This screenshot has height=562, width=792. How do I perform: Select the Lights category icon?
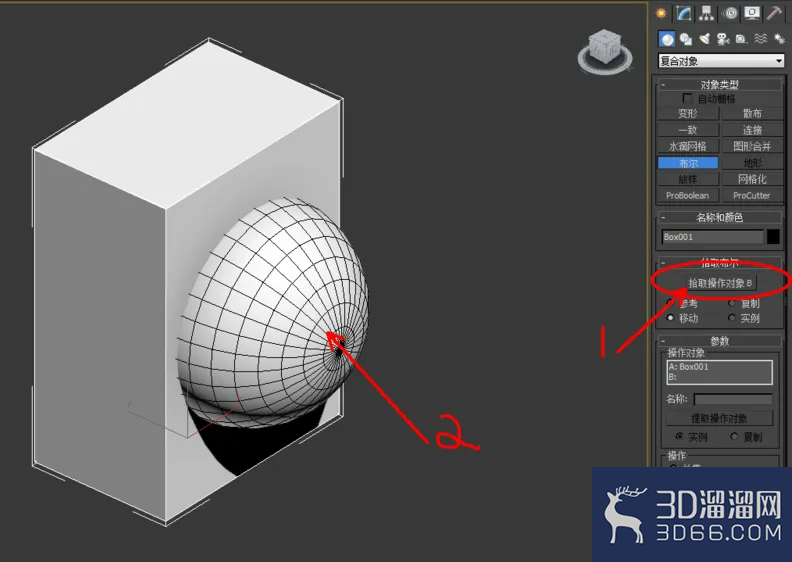click(705, 39)
